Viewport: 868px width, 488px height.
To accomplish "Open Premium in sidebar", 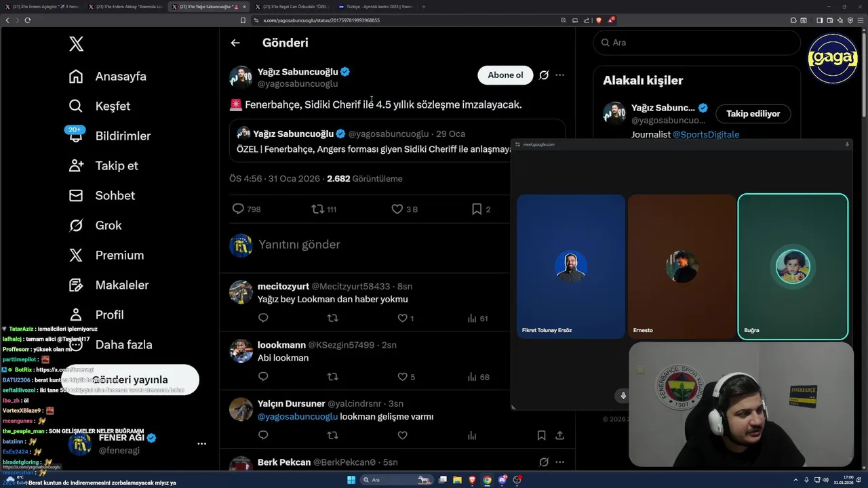I will pos(106,256).
